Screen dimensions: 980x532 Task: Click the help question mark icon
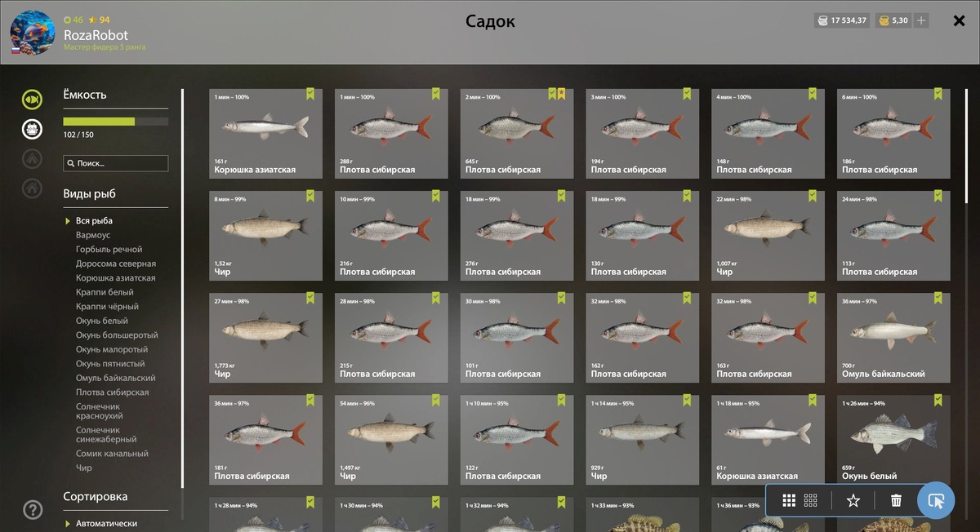click(33, 510)
